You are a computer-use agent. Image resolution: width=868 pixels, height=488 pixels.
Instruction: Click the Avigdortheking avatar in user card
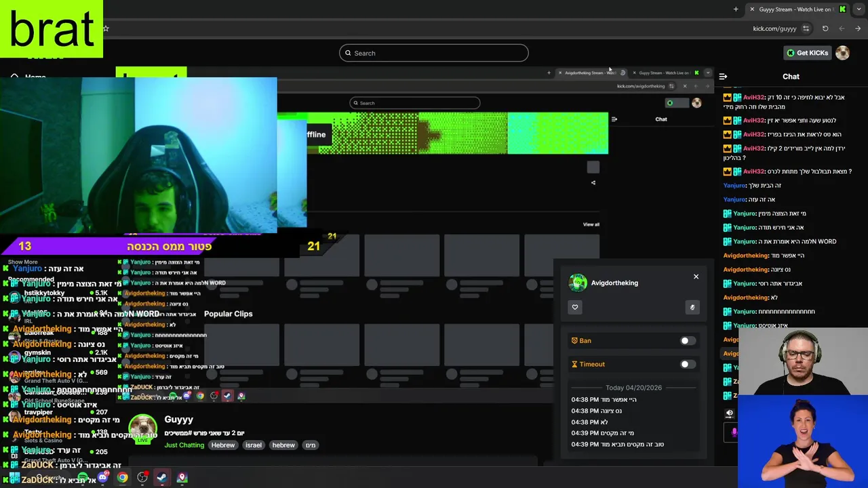coord(578,283)
